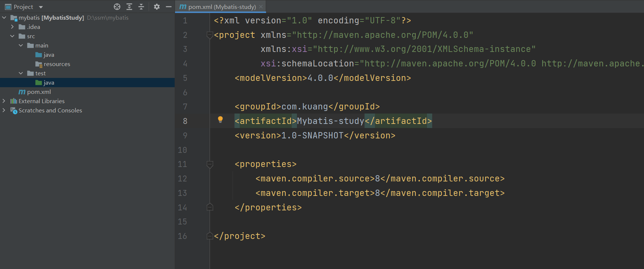
Task: Click the Project panel title label
Action: (23, 7)
